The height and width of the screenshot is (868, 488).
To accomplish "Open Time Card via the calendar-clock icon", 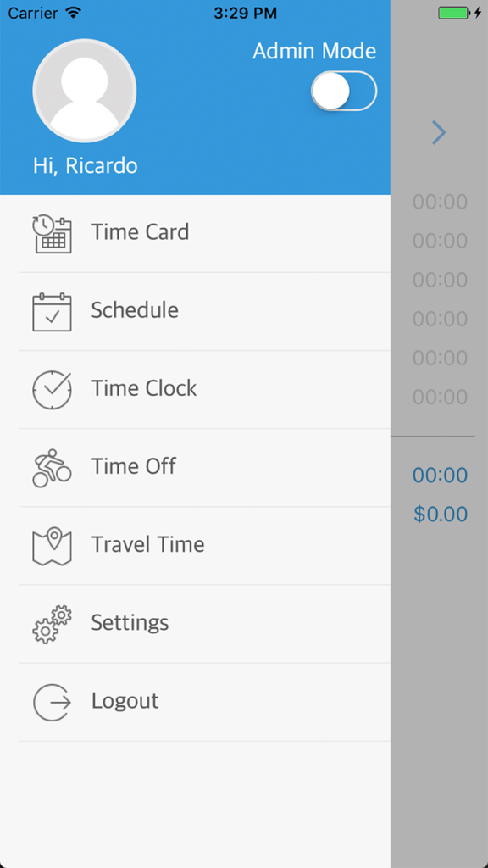I will (x=52, y=231).
